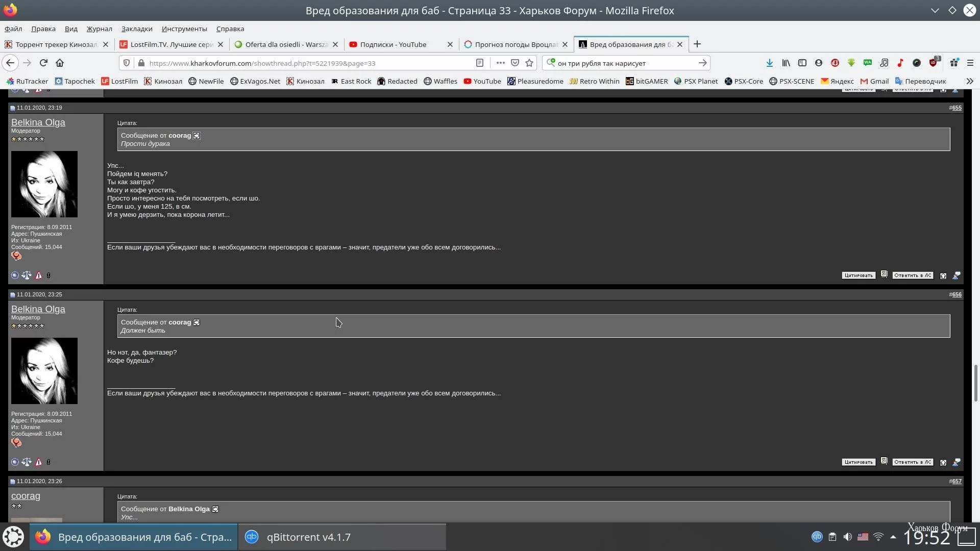This screenshot has width=980, height=551.
Task: Click the report post warning icon in post 655
Action: tap(38, 275)
